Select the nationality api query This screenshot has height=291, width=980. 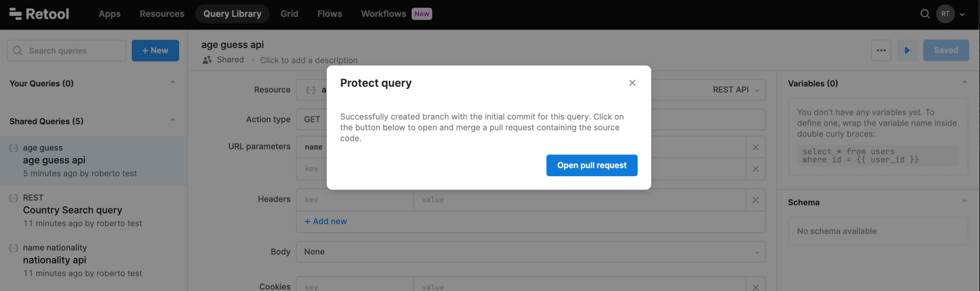[94, 261]
